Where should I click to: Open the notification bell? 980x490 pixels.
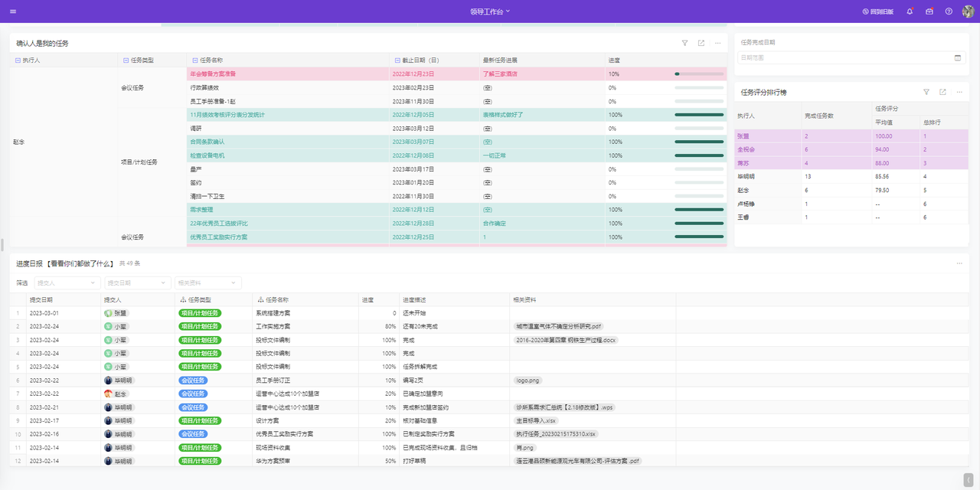coord(910,11)
